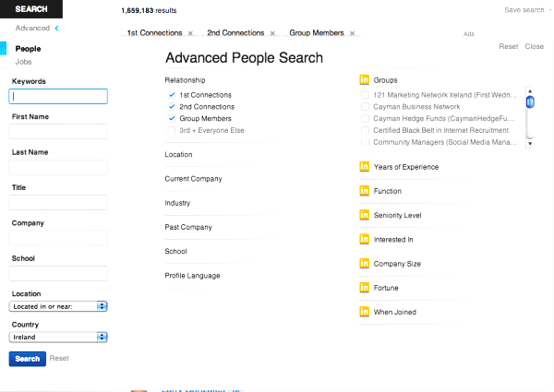Remove the 1st Connections filter tag
Viewport: 554px width, 392px height.
(x=190, y=33)
